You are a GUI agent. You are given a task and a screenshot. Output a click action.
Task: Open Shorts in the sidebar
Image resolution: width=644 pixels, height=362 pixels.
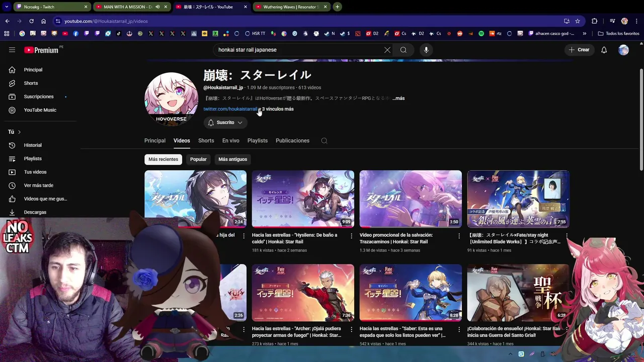click(x=40, y=83)
